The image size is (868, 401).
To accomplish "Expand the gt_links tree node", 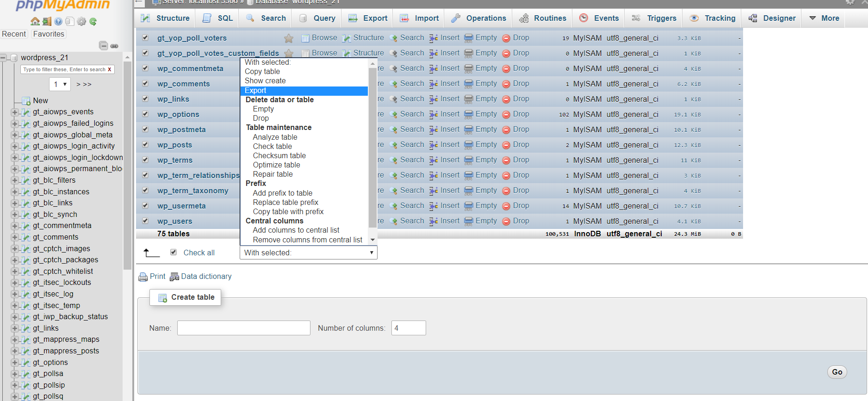I will [15, 328].
